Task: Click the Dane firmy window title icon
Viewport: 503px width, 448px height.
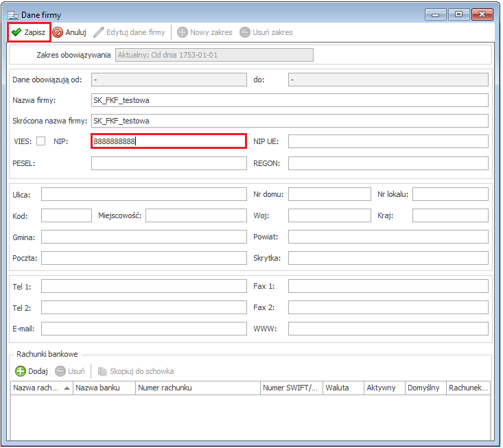Action: pyautogui.click(x=13, y=15)
